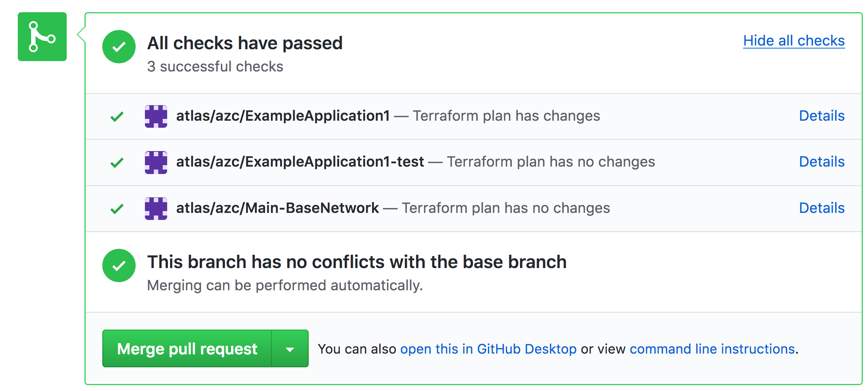The image size is (868, 391).
Task: Open the merge method dropdown arrow
Action: tap(290, 349)
